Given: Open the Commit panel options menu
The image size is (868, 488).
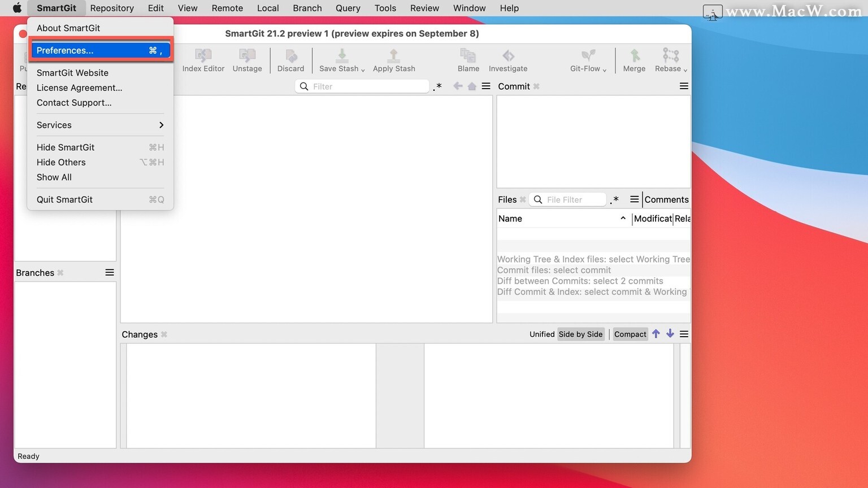Looking at the screenshot, I should pos(684,86).
